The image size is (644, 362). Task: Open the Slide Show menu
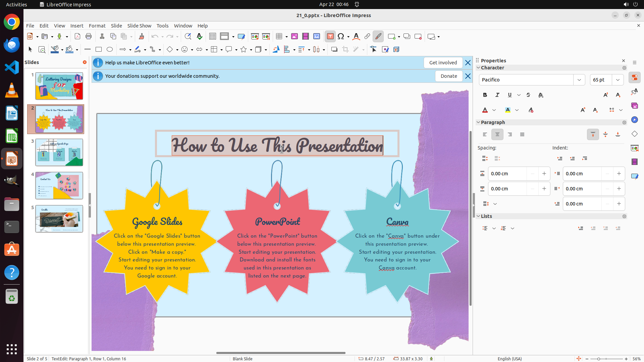(139, 26)
